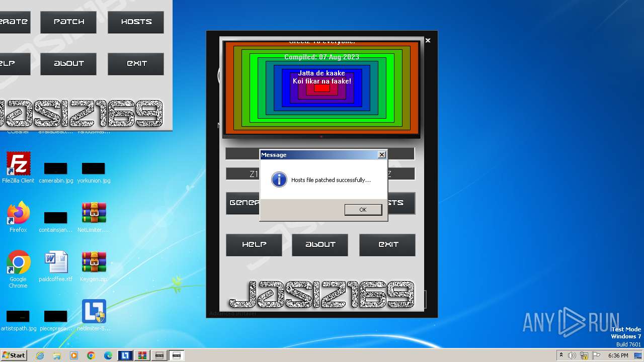Screen dimensions: 644x362
Task: Select camerabin.jpg desktop file
Action: coord(56,172)
